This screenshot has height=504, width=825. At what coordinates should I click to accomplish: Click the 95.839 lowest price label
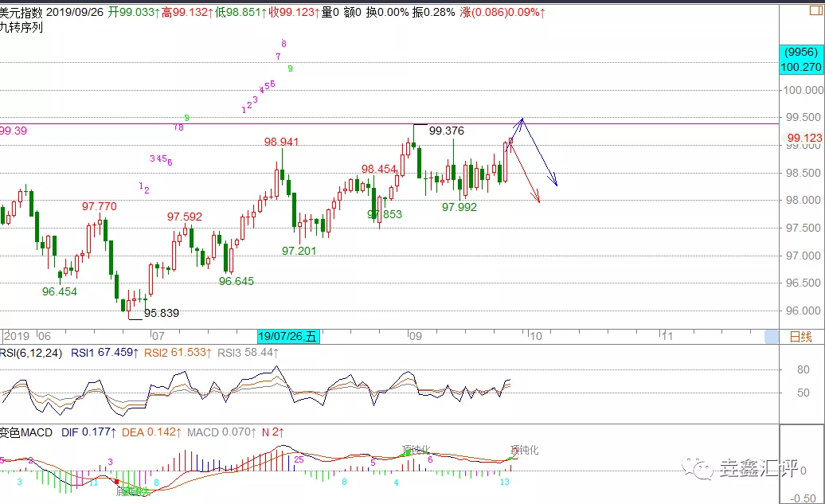[162, 313]
